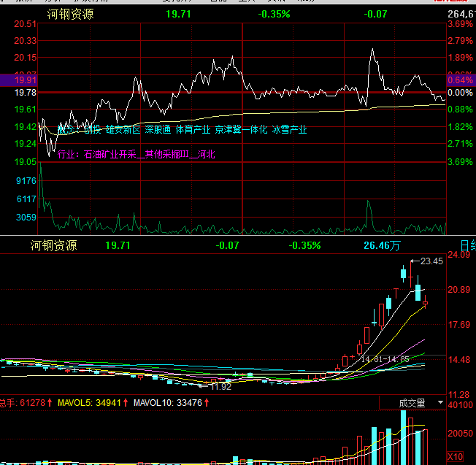The image size is (476, 465).
Task: Click the 总手 61278 volume readout
Action: point(26,403)
